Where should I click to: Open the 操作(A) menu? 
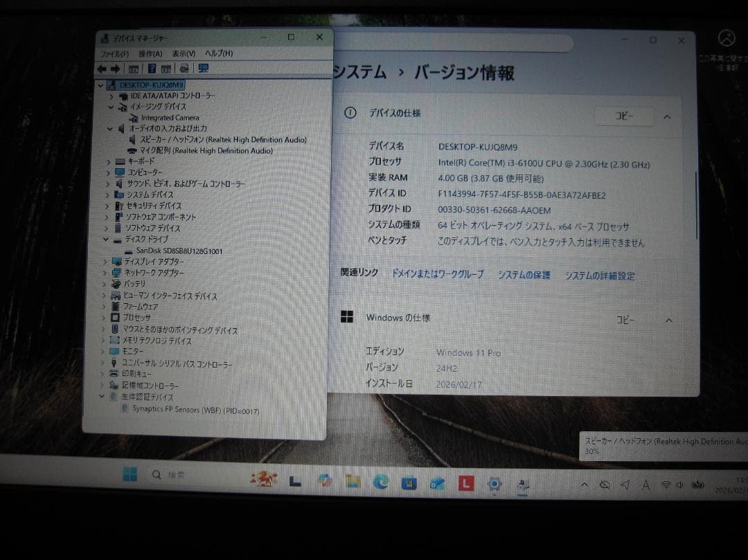point(150,53)
